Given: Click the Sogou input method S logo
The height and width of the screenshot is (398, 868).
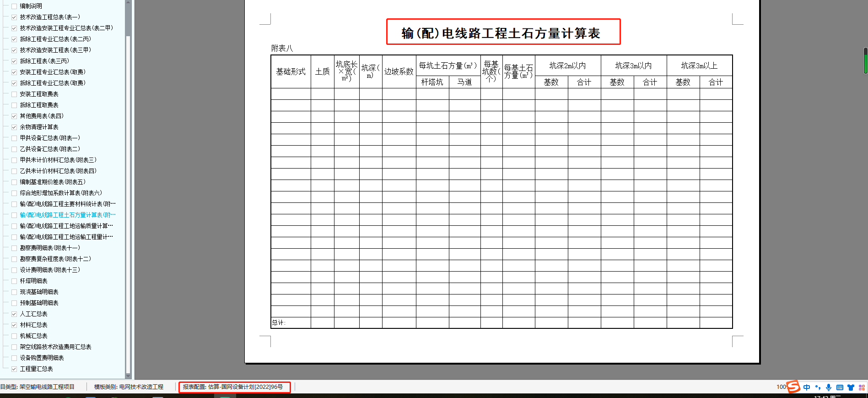Looking at the screenshot, I should click(x=793, y=387).
